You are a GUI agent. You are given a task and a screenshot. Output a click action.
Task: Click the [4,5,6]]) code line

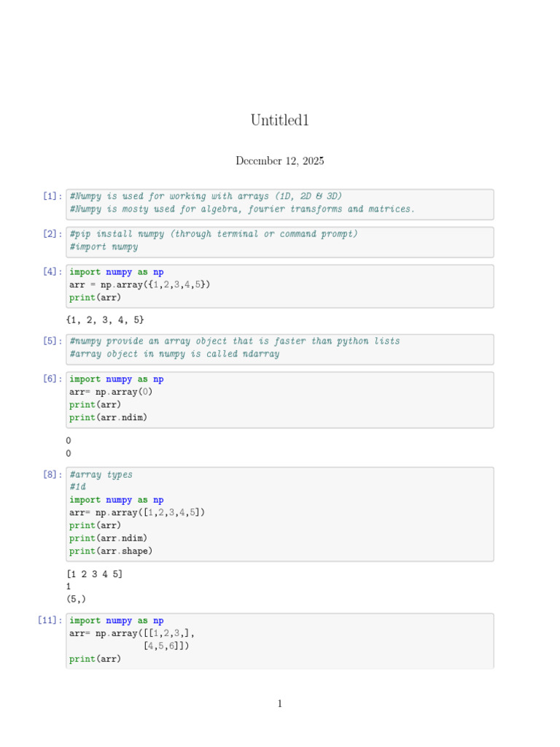[166, 646]
